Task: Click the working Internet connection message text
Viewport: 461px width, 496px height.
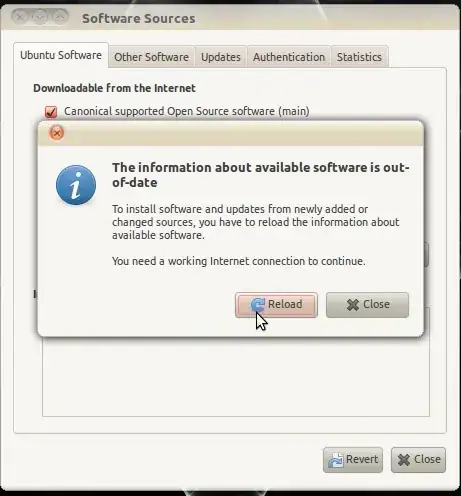Action: [239, 261]
